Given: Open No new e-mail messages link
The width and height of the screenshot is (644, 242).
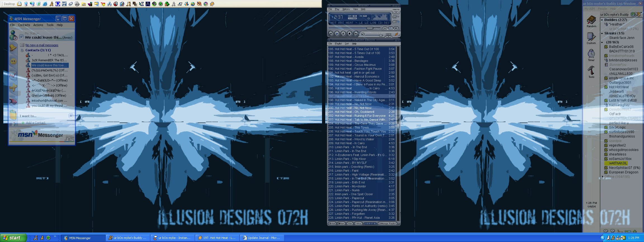Looking at the screenshot, I should [x=42, y=45].
